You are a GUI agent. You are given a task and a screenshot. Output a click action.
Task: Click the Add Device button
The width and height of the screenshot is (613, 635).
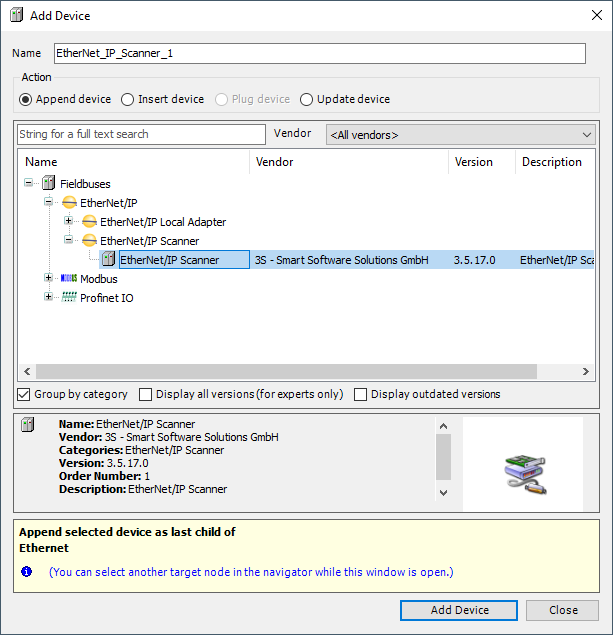[459, 610]
